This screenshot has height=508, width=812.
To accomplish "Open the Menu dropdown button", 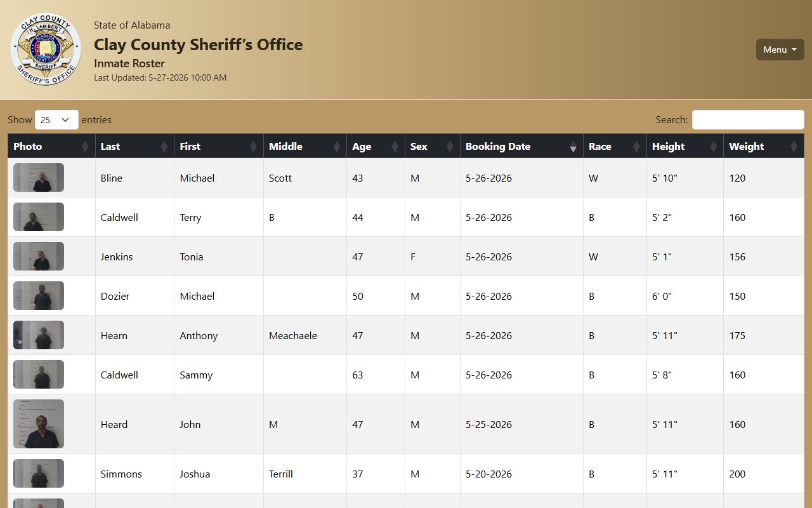I will pyautogui.click(x=780, y=50).
